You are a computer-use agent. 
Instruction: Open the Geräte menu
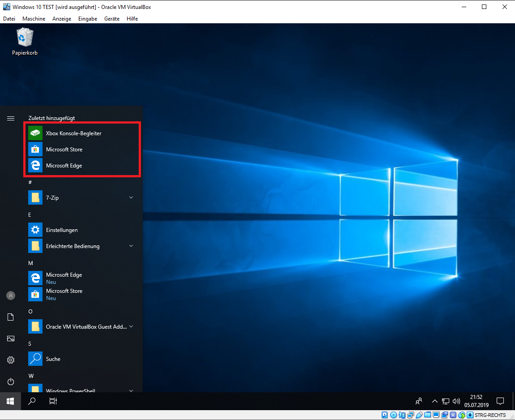(x=112, y=19)
